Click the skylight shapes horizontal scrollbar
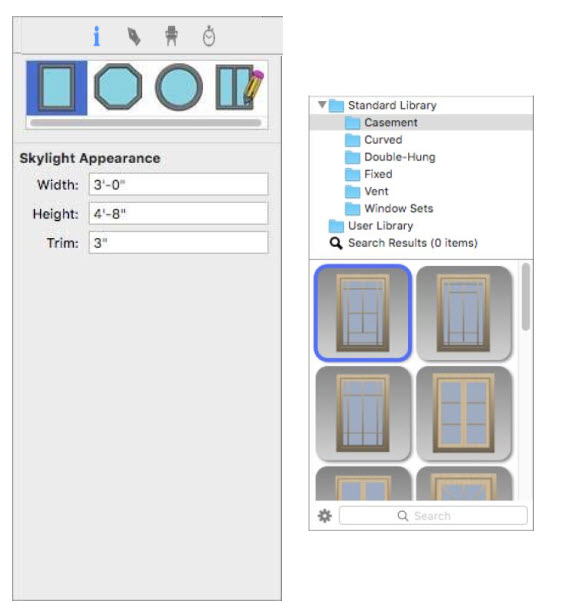The height and width of the screenshot is (604, 577). coord(146,123)
